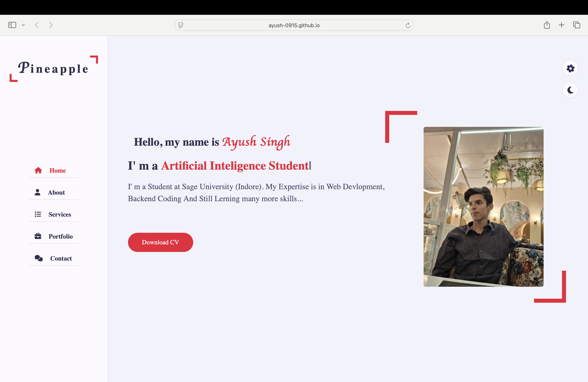
Task: Open a new tab with the plus icon
Action: [x=561, y=25]
